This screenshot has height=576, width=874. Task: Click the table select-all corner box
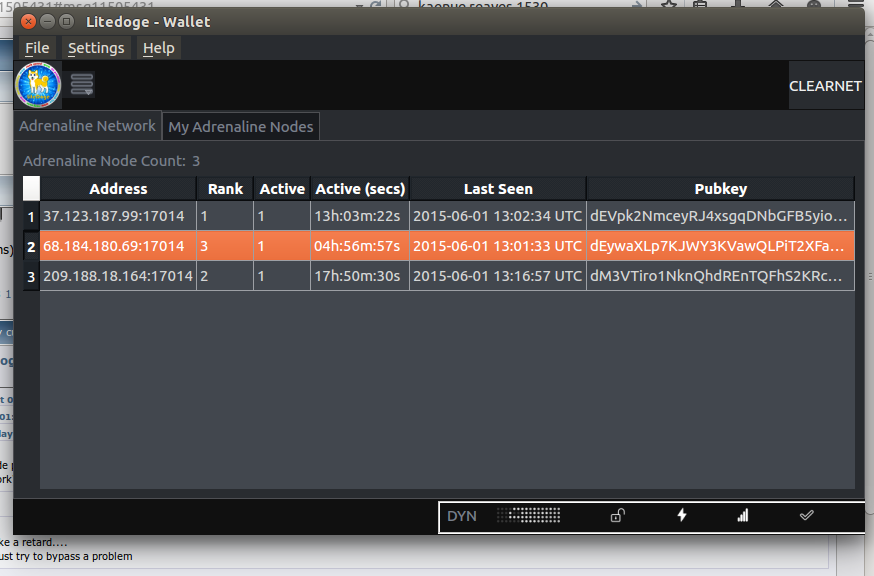tap(31, 188)
